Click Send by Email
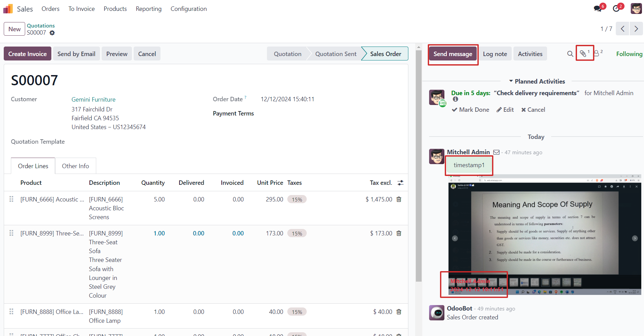The image size is (644, 336). click(x=77, y=54)
